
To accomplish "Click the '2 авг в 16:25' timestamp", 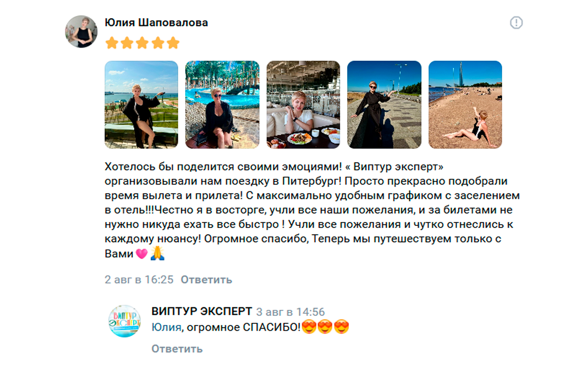I will 139,280.
